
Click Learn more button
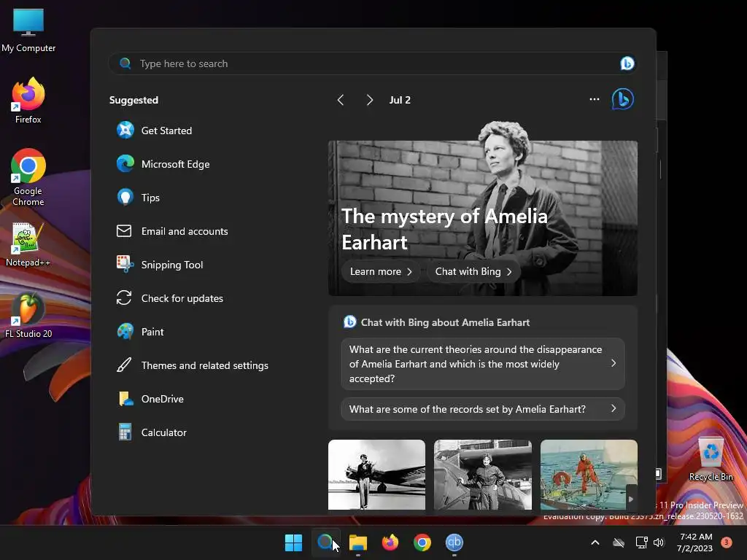[x=380, y=271]
